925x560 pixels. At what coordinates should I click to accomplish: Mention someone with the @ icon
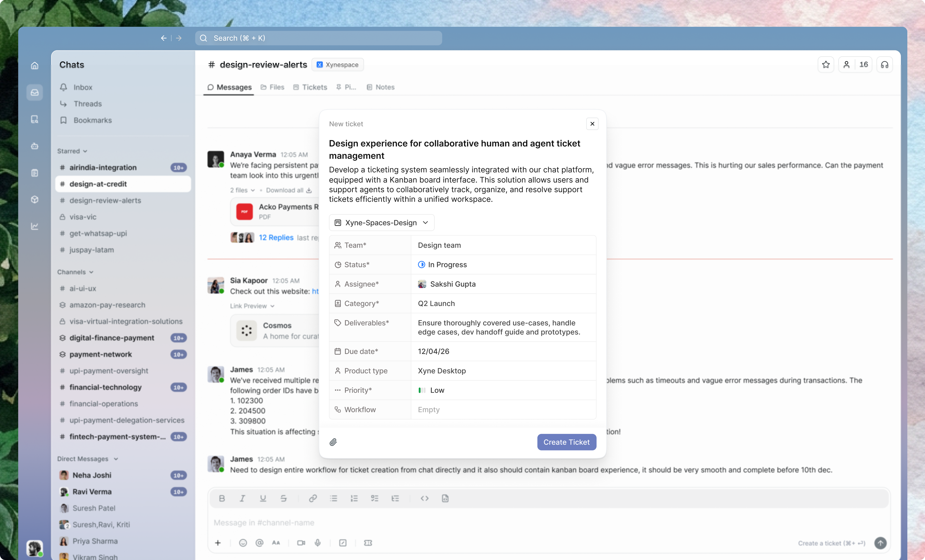pos(259,543)
